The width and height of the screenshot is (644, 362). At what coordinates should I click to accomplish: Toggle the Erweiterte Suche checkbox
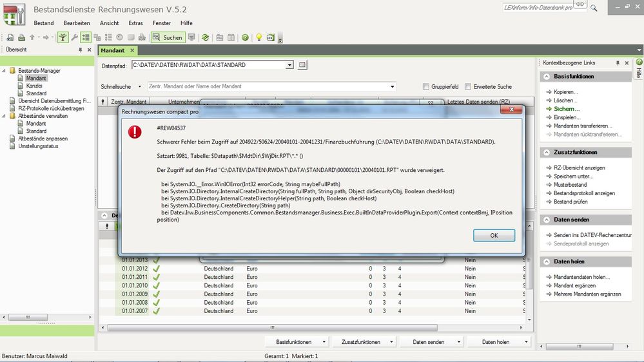tap(467, 87)
